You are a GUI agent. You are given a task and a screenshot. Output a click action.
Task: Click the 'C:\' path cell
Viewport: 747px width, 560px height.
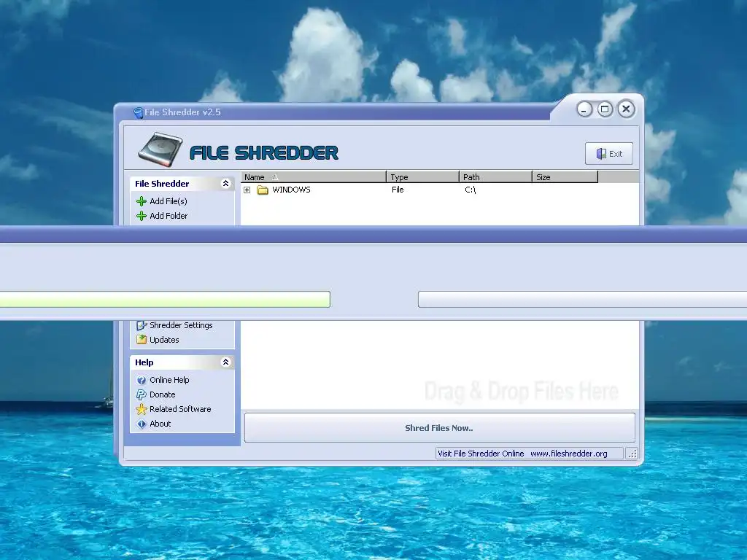click(x=471, y=190)
